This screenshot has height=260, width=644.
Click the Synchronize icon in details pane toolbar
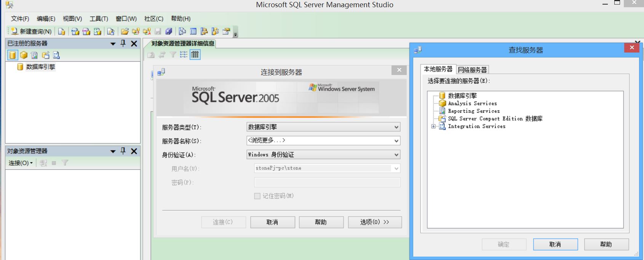[x=162, y=55]
